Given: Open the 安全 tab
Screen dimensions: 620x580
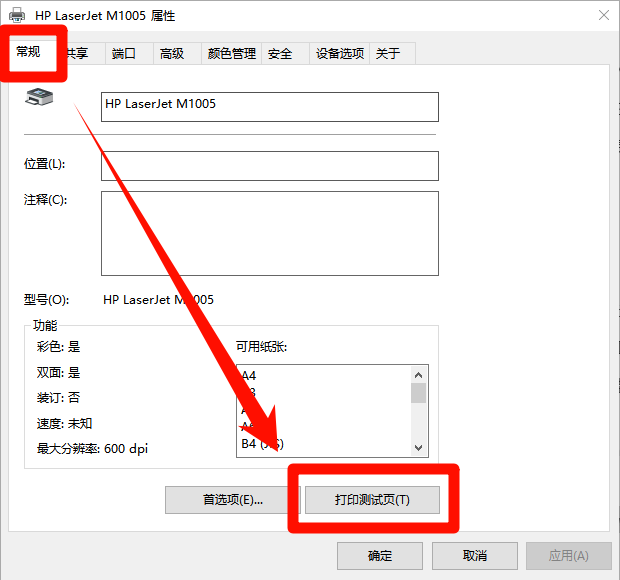Looking at the screenshot, I should tap(280, 54).
